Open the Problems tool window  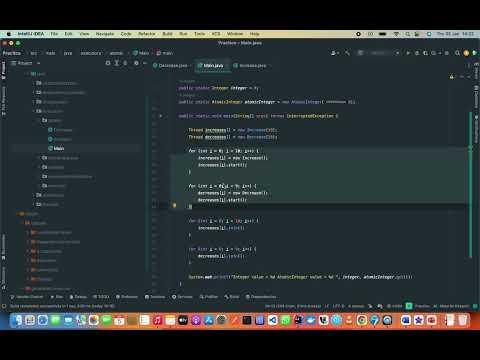tap(127, 297)
